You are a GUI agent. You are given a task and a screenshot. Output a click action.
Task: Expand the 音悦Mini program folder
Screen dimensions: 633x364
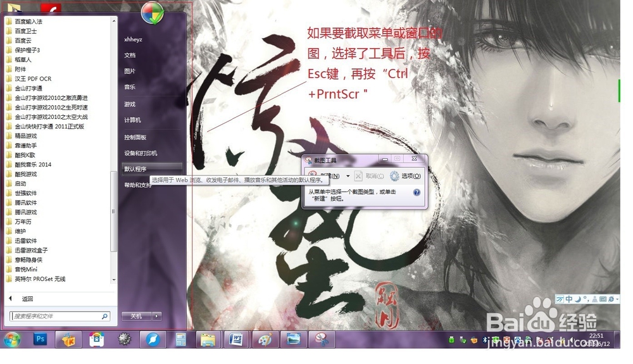tap(26, 269)
